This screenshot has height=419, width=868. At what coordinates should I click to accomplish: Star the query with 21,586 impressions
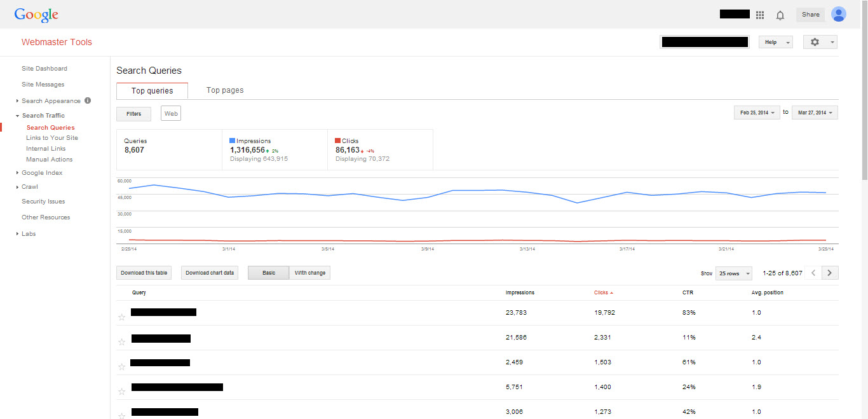(122, 341)
